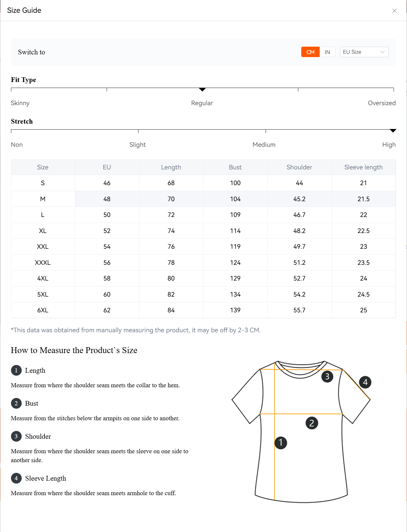Click the Bust column header

tap(235, 167)
